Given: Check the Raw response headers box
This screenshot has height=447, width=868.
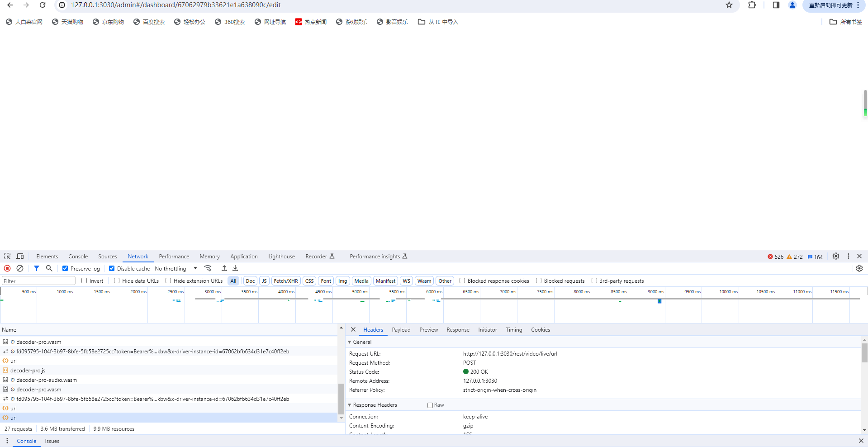Looking at the screenshot, I should point(430,405).
